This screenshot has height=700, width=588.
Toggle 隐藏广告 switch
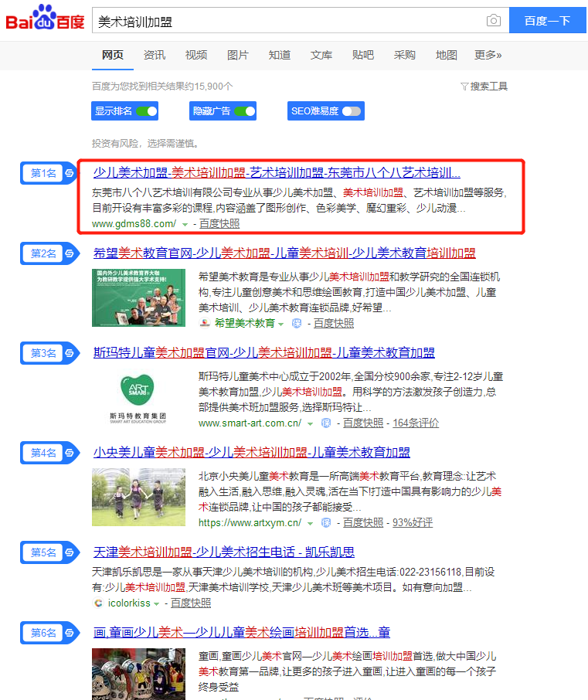tap(245, 111)
